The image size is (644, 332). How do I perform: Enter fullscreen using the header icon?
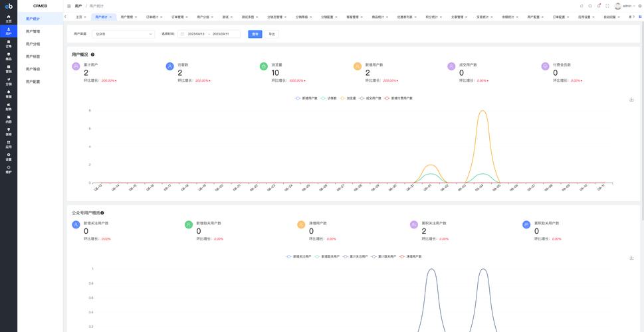[607, 6]
